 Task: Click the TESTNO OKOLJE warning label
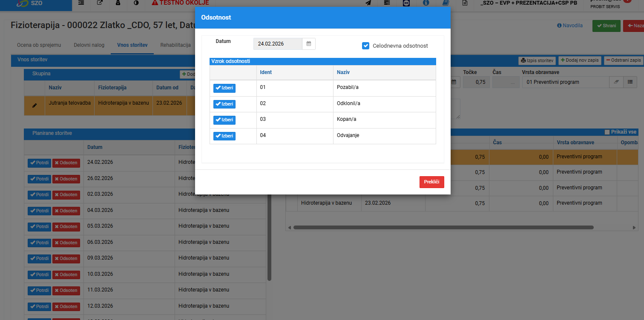pyautogui.click(x=180, y=3)
